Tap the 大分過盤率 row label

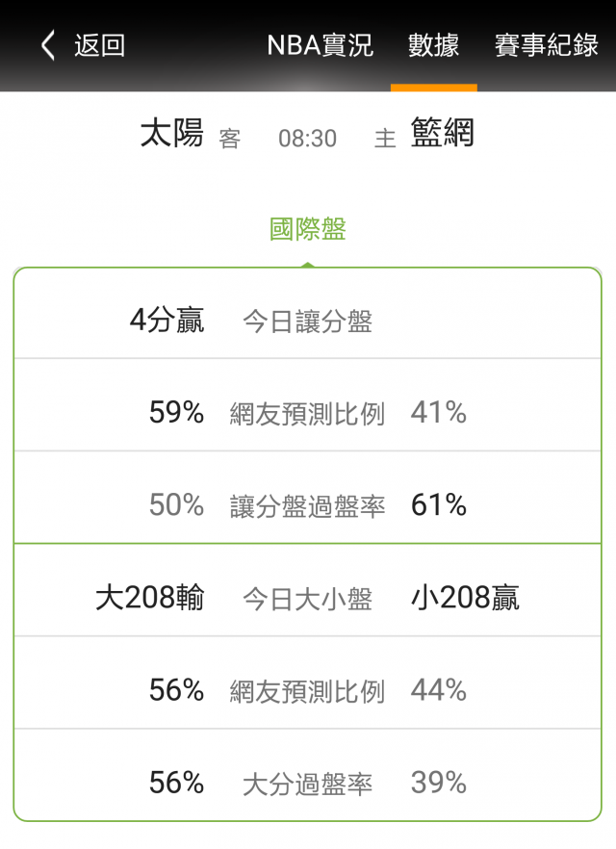tap(307, 785)
